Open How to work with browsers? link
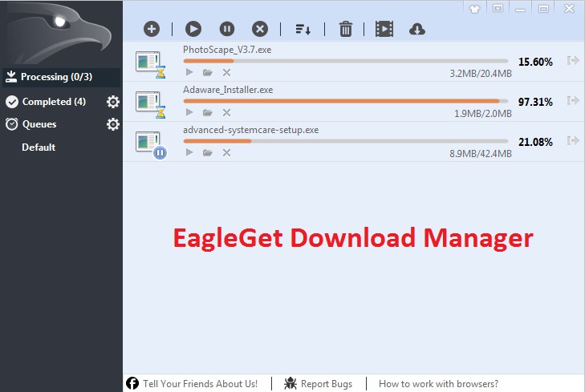The image size is (585, 392). pos(438,384)
